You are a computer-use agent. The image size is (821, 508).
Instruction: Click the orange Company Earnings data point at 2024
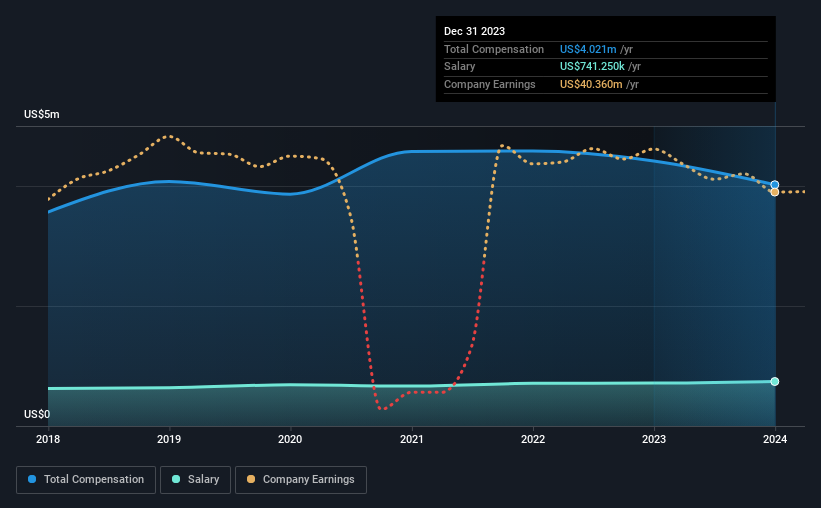coord(775,192)
